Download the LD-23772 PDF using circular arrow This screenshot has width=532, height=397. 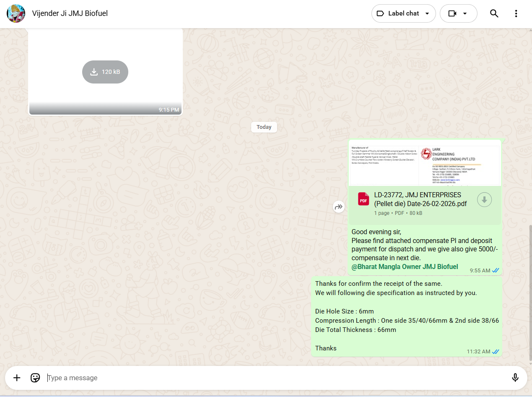484,200
